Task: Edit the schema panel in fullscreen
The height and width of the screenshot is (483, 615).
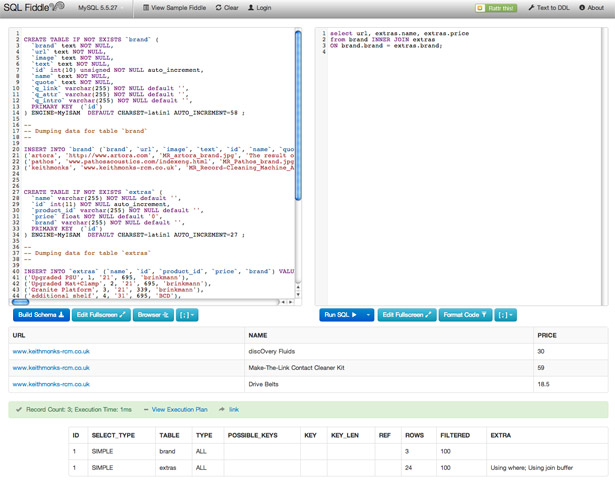Action: [101, 315]
